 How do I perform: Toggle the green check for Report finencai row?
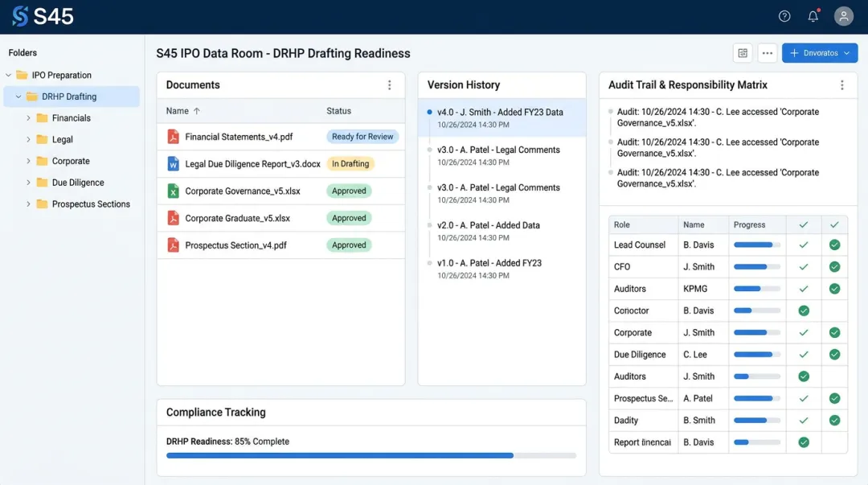803,442
